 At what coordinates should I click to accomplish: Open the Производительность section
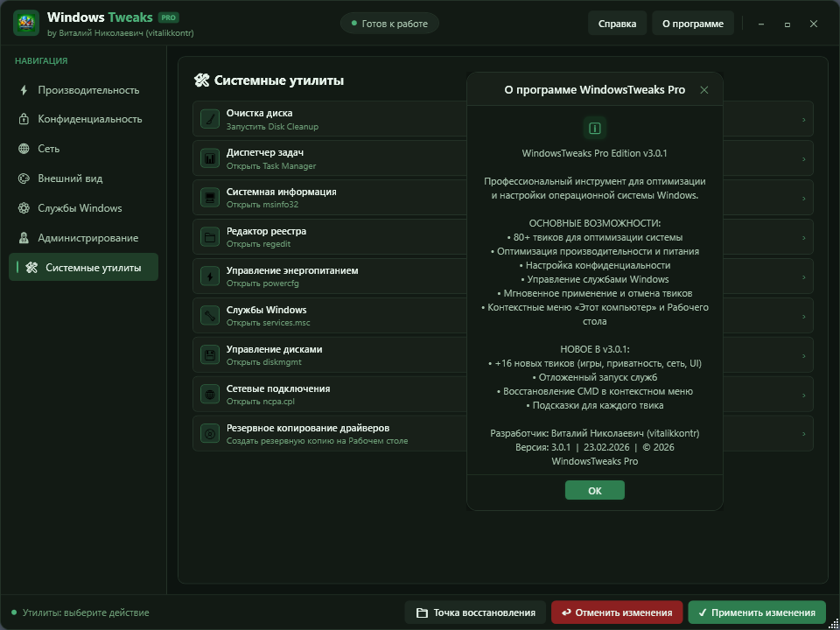pyautogui.click(x=84, y=90)
